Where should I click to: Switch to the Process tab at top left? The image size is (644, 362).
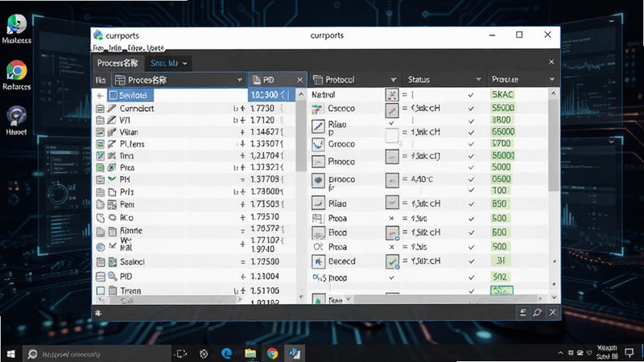coord(118,63)
